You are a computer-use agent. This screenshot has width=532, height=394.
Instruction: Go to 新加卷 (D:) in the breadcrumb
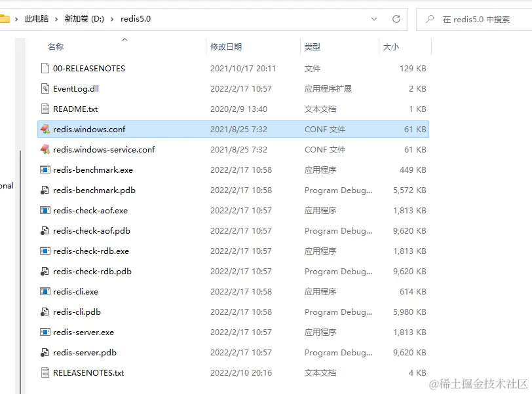pyautogui.click(x=84, y=18)
